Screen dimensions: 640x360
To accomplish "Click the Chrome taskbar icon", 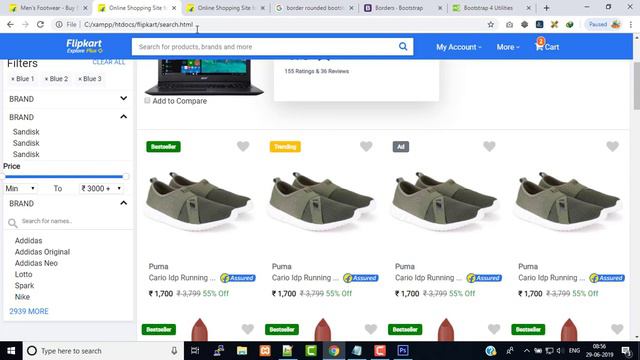I will tap(334, 351).
